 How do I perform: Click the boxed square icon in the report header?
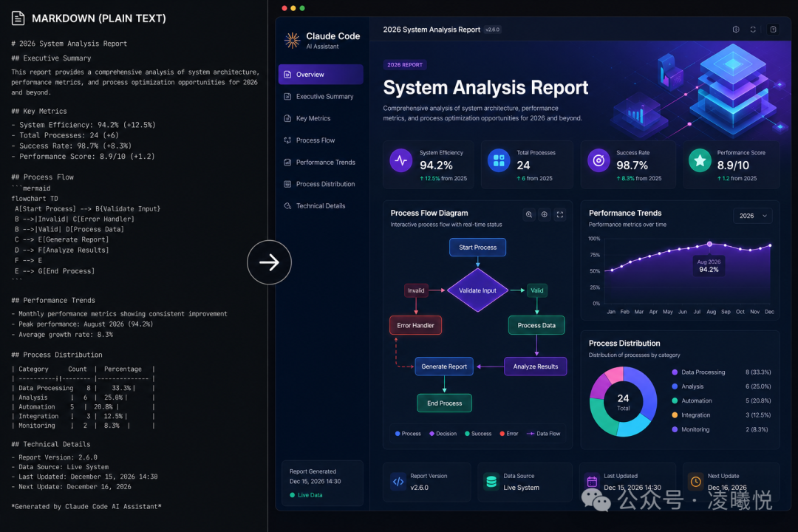point(773,30)
